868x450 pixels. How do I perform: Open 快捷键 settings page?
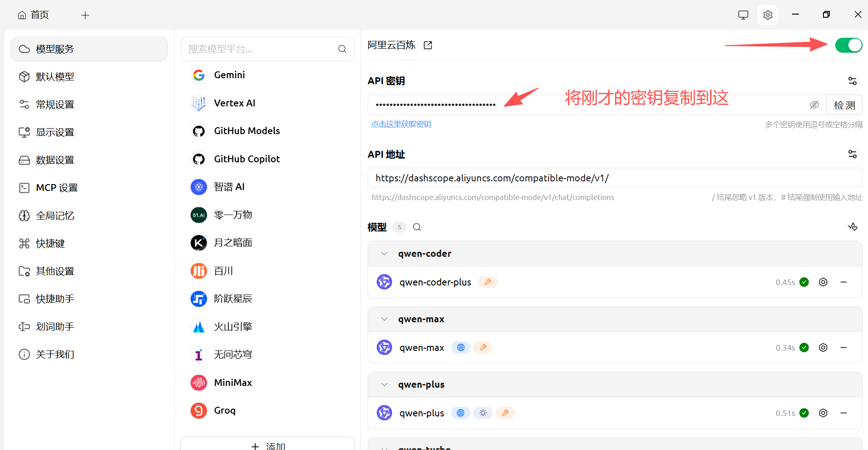click(x=89, y=243)
